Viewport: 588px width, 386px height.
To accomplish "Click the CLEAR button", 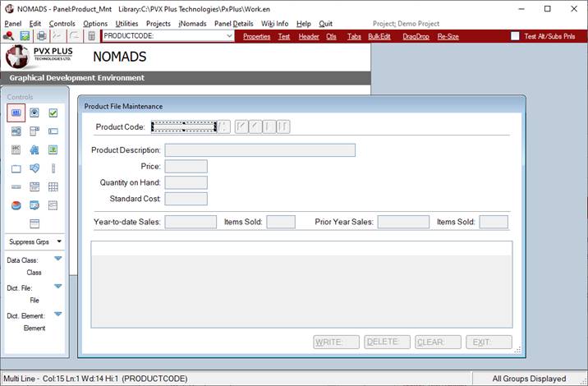I will [x=438, y=342].
